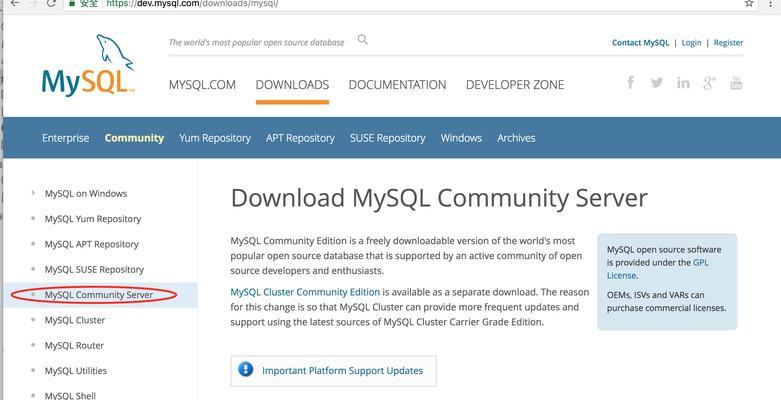The width and height of the screenshot is (781, 400).
Task: Open MySQL LinkedIn page icon
Action: [x=683, y=83]
